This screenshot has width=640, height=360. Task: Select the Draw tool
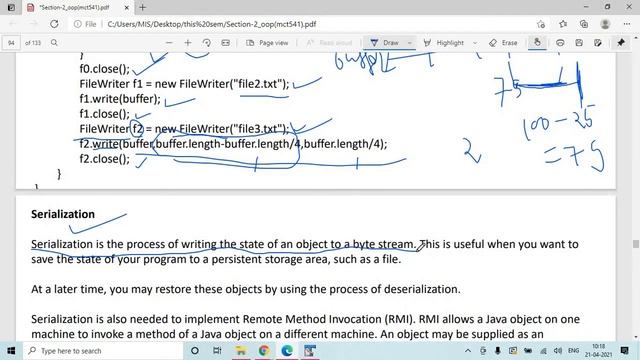point(384,42)
